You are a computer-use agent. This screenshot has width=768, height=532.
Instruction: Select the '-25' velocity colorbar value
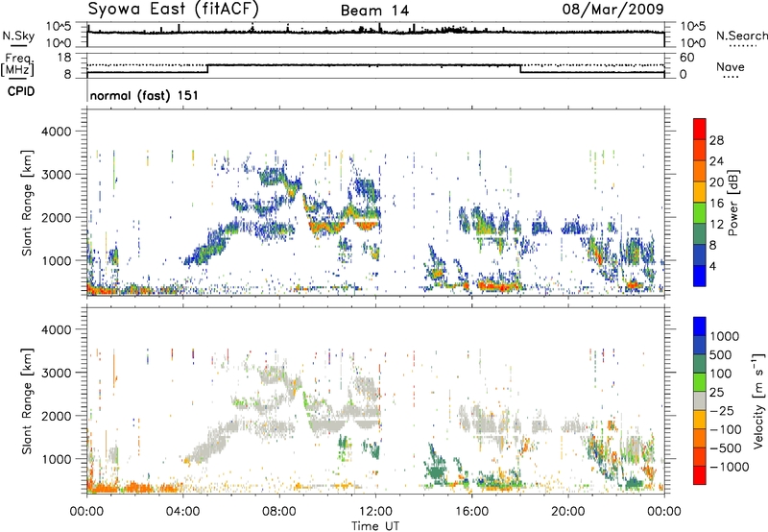722,411
